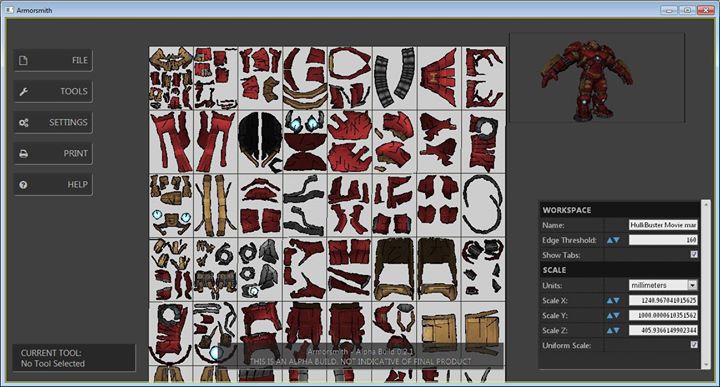This screenshot has width=720, height=387.
Task: Open the PRINT menu button
Action: (x=53, y=153)
